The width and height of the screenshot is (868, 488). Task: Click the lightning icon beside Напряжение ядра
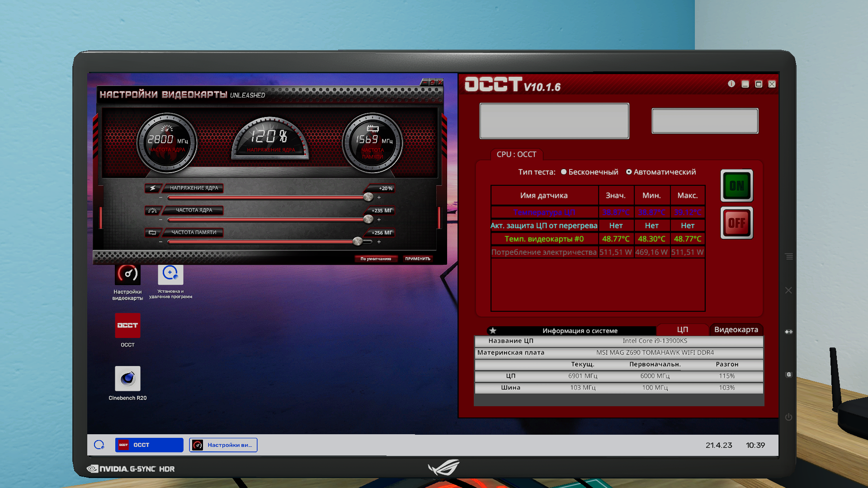click(152, 188)
